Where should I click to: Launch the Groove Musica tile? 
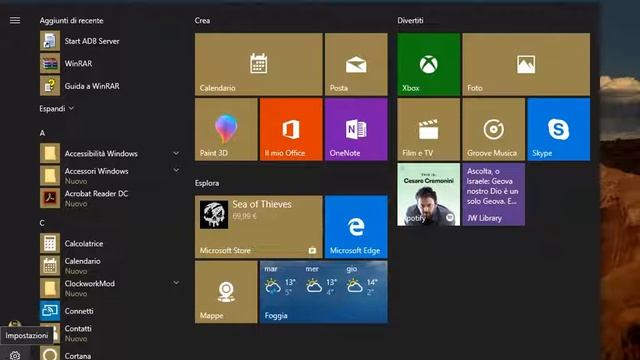pos(493,129)
